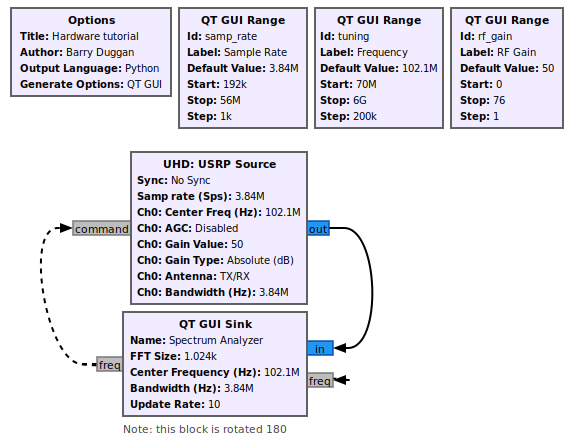Click the QT GUI Sink block title

[x=215, y=324]
